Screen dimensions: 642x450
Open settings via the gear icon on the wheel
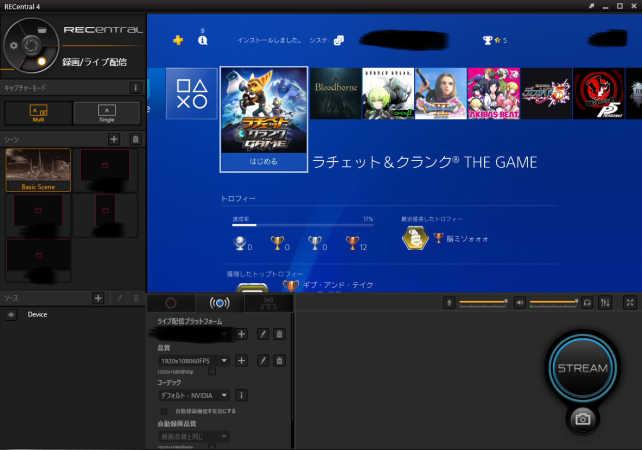point(14,45)
